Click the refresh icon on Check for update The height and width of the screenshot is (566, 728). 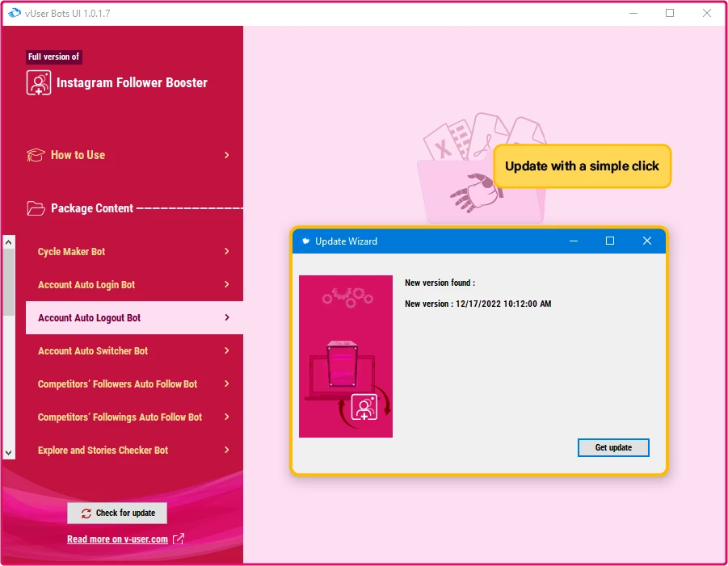click(86, 513)
